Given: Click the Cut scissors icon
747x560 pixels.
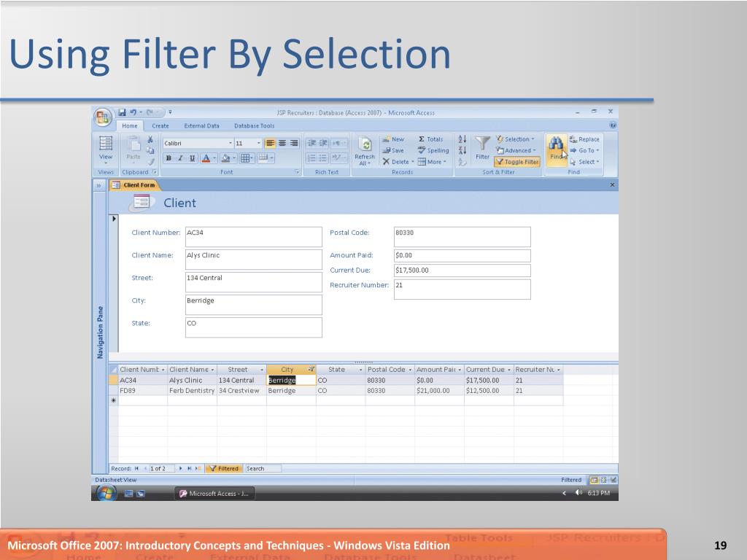Looking at the screenshot, I should pos(150,139).
